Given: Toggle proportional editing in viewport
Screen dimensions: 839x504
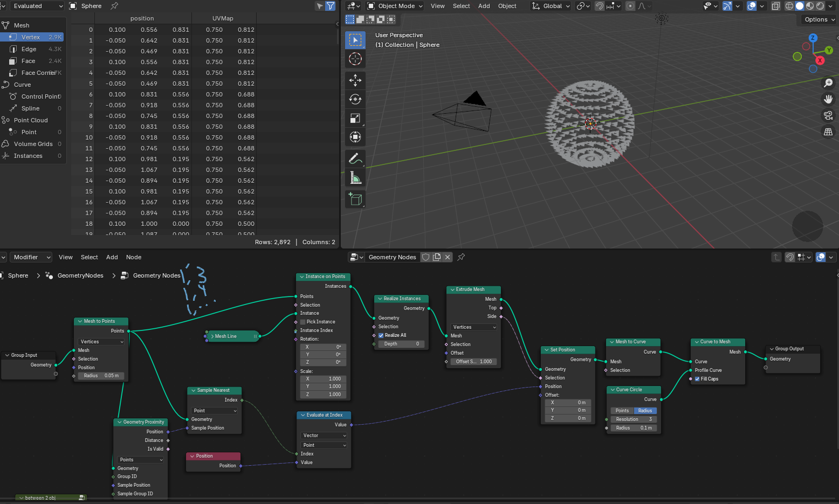Looking at the screenshot, I should (x=630, y=6).
